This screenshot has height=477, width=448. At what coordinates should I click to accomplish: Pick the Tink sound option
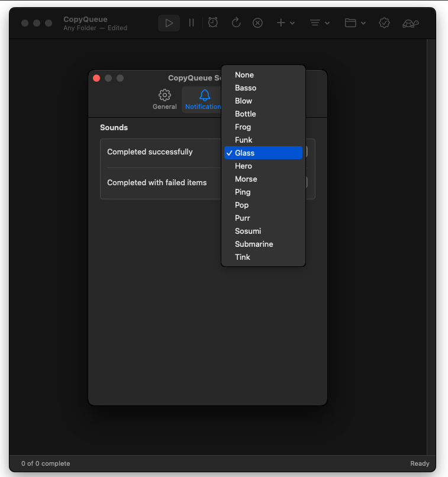(x=243, y=257)
